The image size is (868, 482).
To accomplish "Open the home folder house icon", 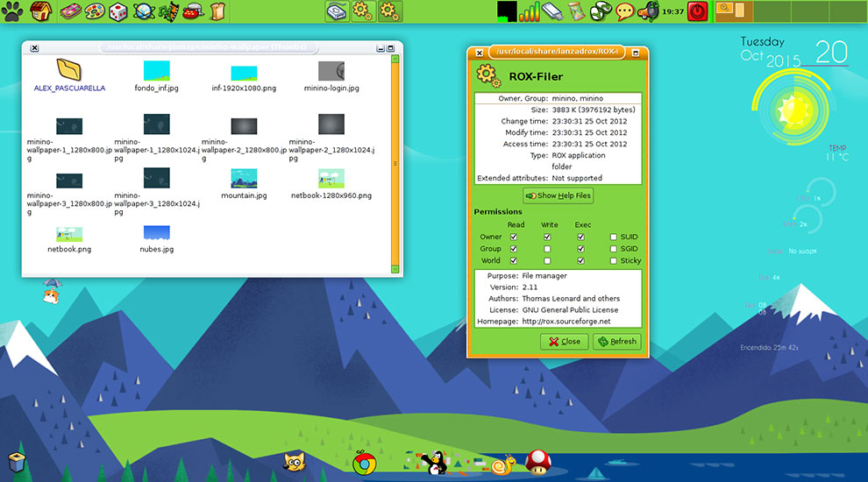I will [41, 11].
